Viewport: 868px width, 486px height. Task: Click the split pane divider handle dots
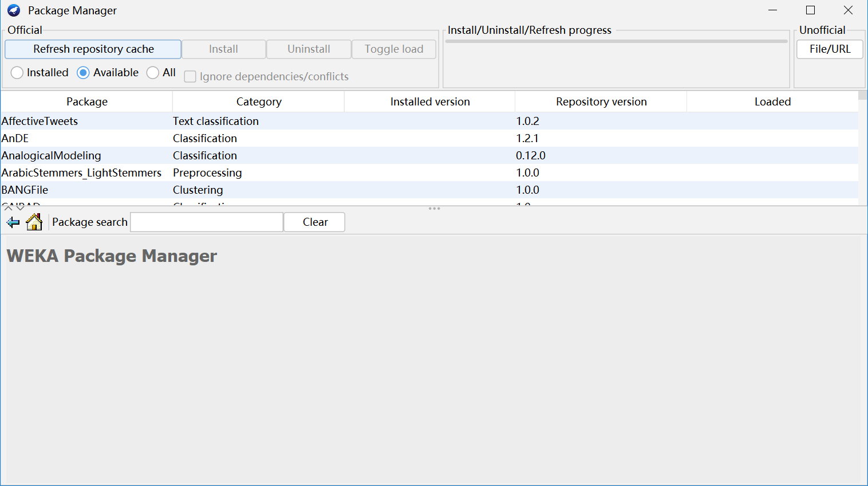coord(434,209)
